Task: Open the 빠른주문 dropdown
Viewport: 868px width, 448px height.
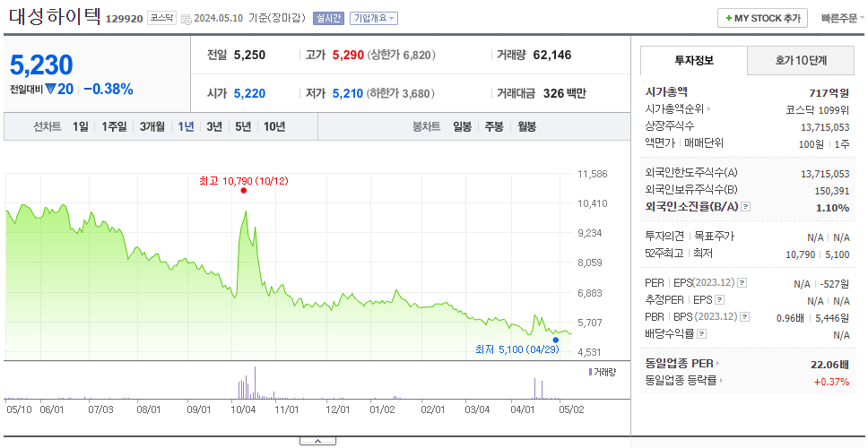Action: coord(843,18)
